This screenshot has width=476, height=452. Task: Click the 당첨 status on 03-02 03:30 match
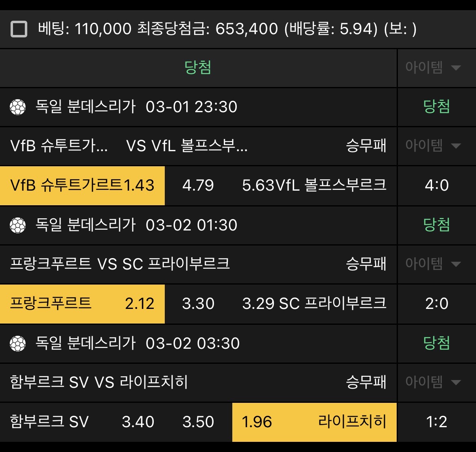tap(437, 343)
